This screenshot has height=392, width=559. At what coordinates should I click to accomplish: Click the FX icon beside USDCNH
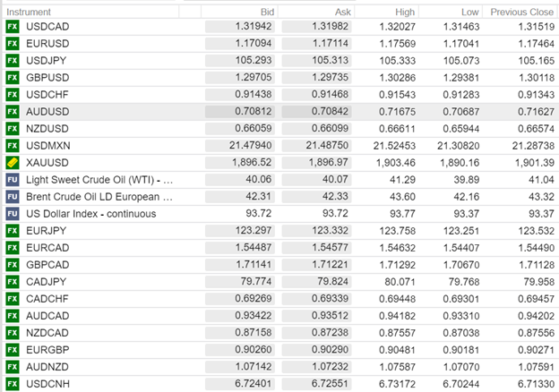13,384
